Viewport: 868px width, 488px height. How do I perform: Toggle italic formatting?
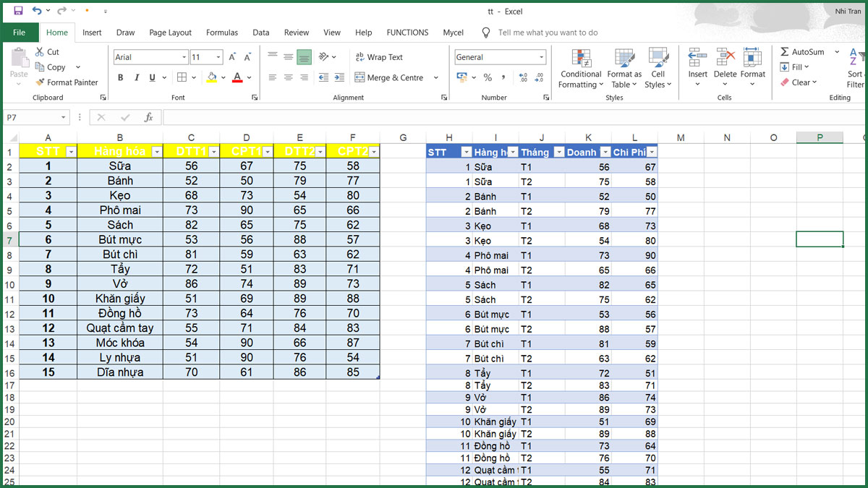click(137, 77)
